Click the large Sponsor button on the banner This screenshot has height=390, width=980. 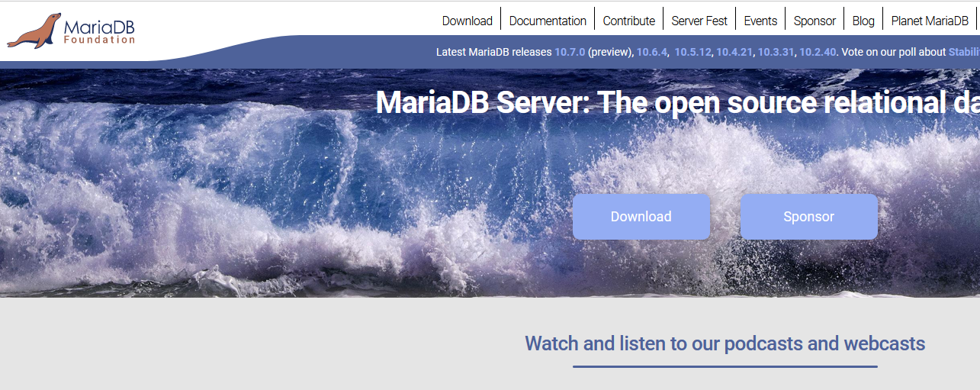click(809, 217)
